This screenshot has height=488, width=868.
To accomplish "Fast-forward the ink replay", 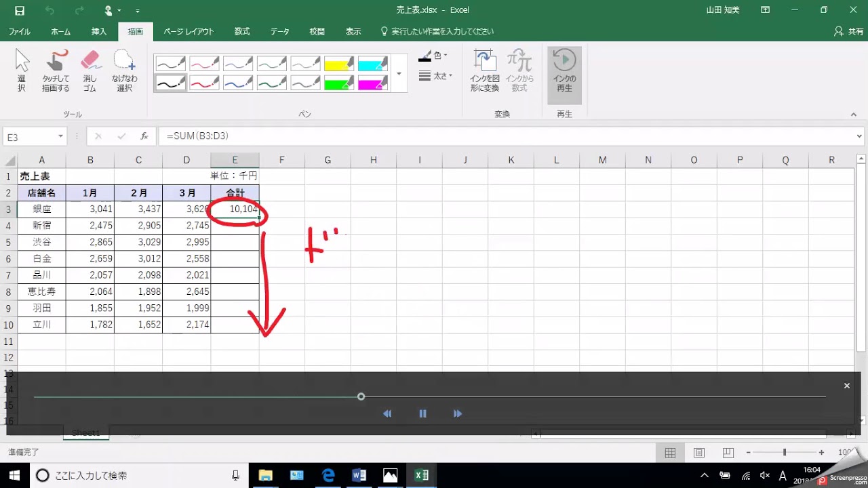I will (x=458, y=413).
